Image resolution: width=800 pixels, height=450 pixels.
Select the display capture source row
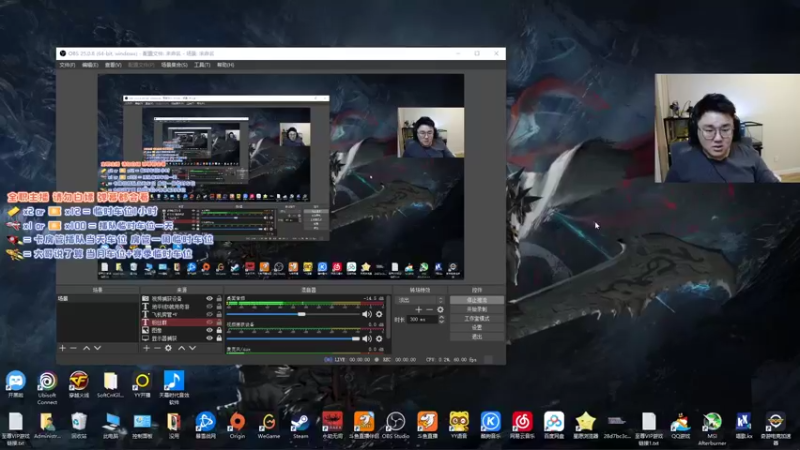pos(181,338)
